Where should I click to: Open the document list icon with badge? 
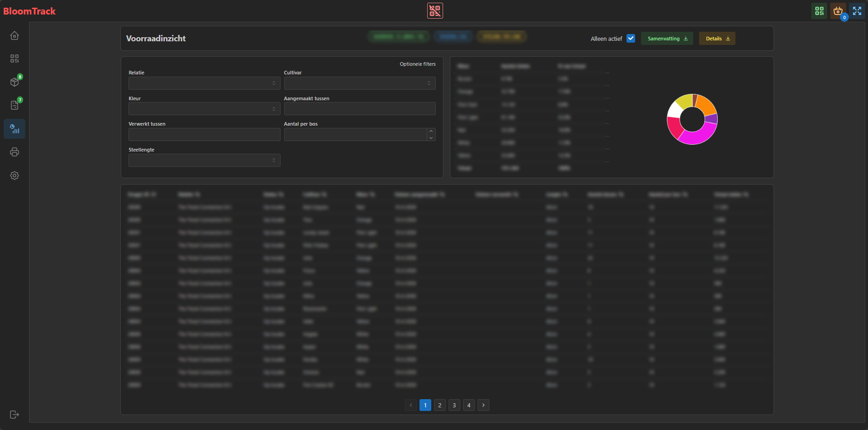click(15, 105)
